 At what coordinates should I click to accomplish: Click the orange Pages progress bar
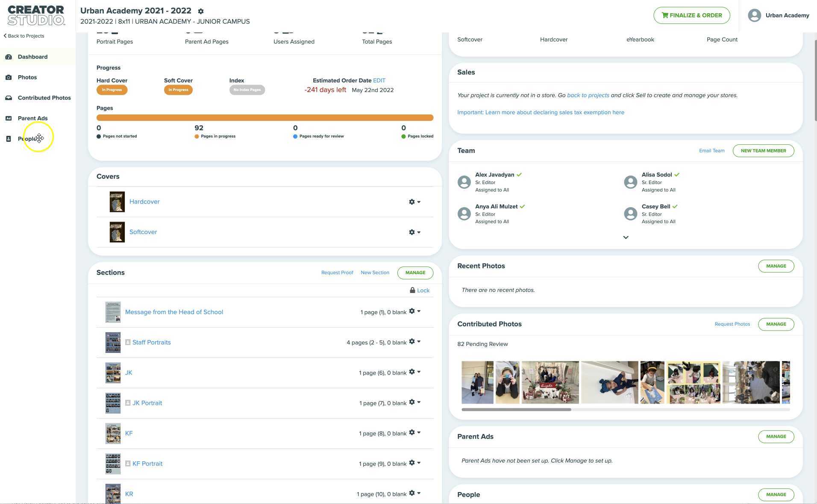click(x=265, y=118)
